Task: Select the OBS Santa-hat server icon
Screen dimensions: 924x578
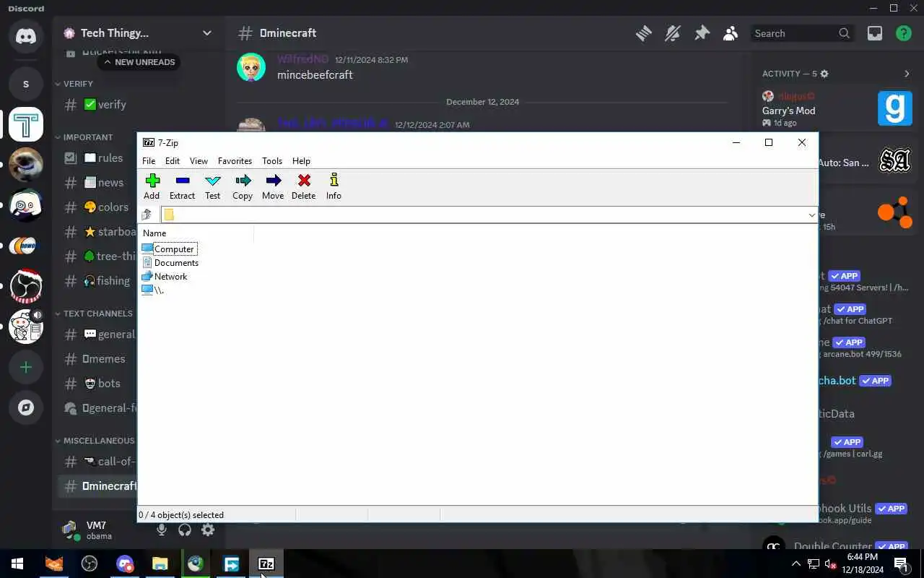Action: [x=26, y=286]
